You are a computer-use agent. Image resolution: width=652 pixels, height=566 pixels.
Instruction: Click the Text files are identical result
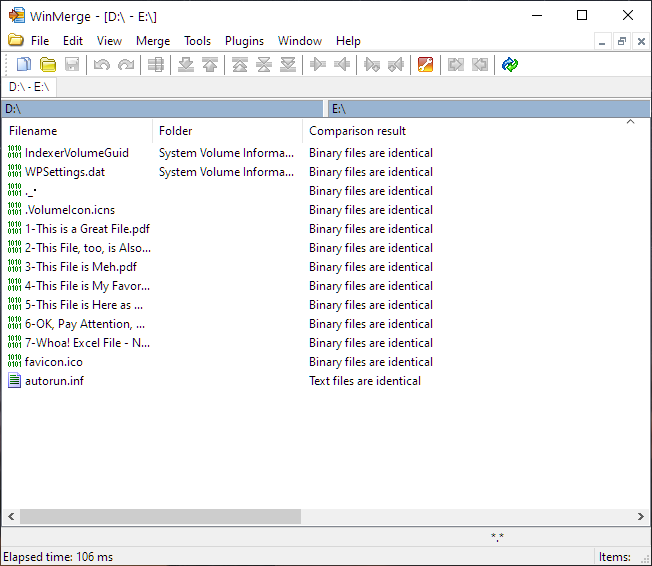[365, 381]
